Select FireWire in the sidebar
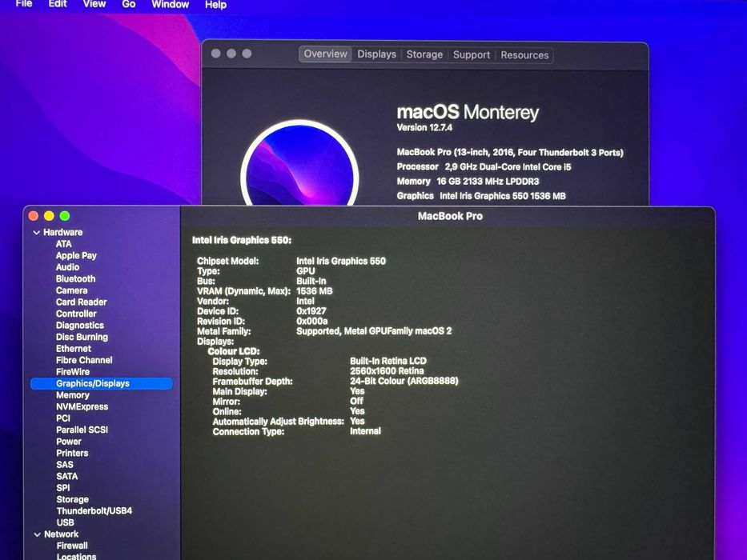Image resolution: width=747 pixels, height=560 pixels. [x=72, y=372]
